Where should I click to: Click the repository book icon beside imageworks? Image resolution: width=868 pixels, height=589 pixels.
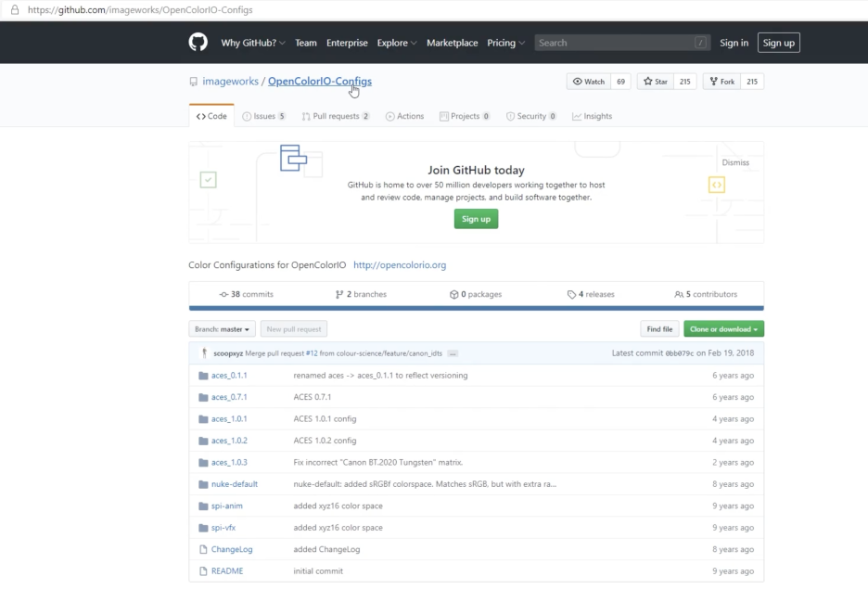(193, 82)
